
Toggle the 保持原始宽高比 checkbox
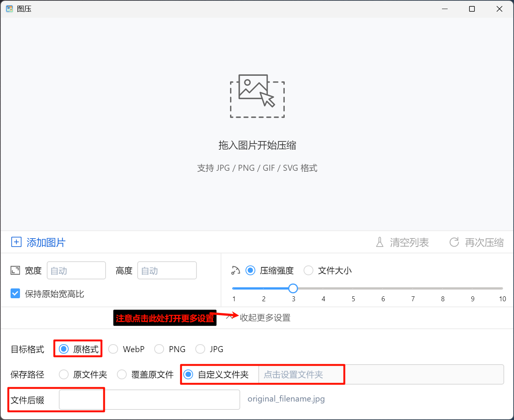pyautogui.click(x=15, y=293)
